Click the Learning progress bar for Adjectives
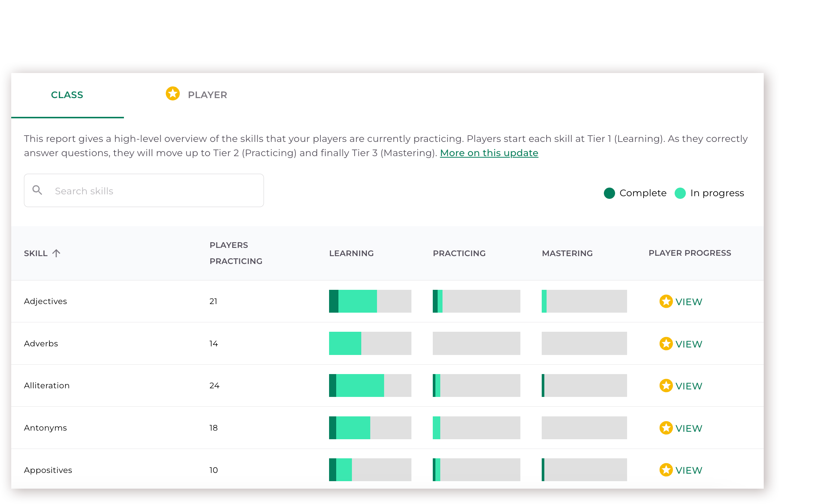This screenshot has width=818, height=504. [370, 301]
